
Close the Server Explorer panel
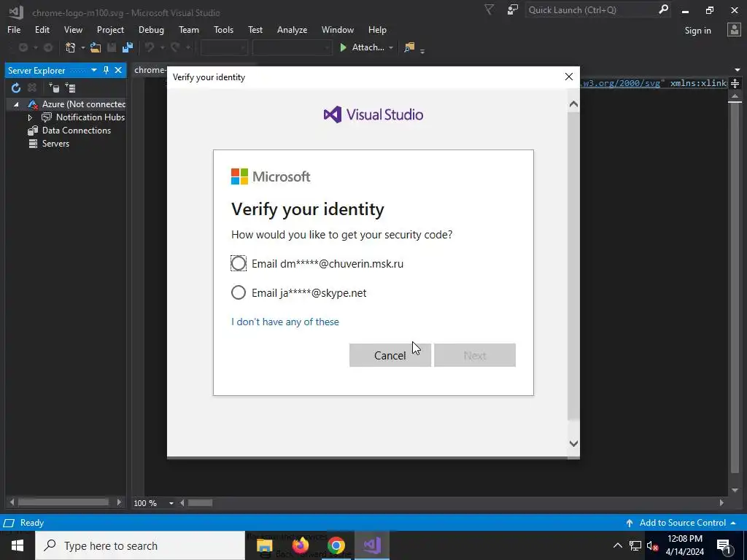click(x=118, y=70)
